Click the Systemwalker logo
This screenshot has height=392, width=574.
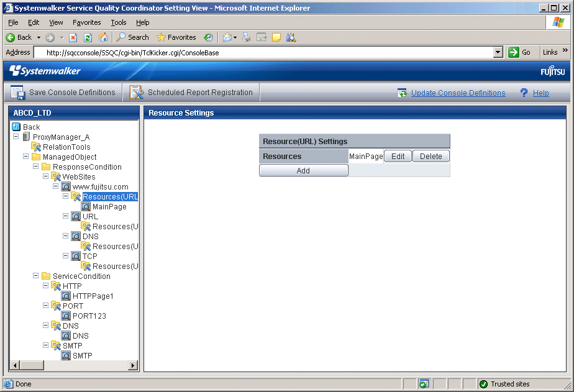(45, 71)
